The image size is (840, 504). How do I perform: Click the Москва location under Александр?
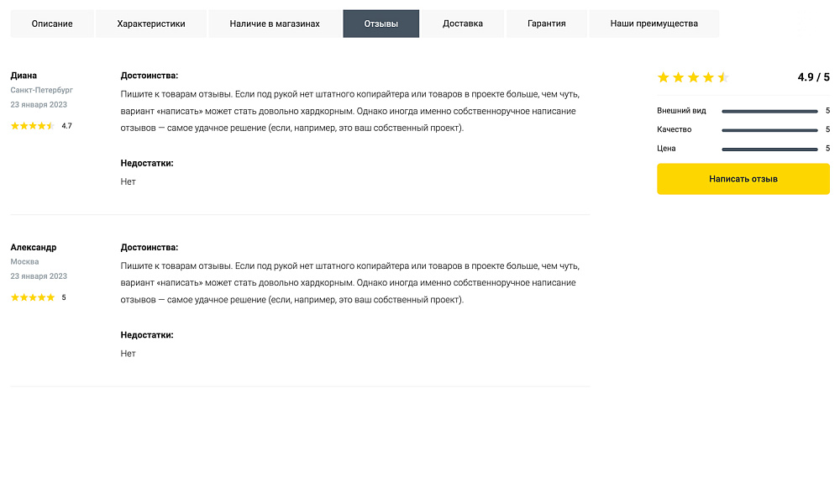25,262
